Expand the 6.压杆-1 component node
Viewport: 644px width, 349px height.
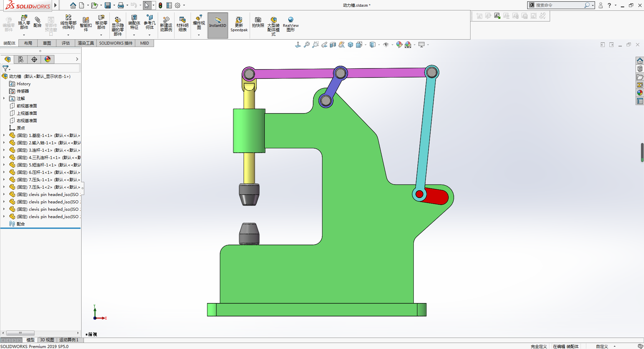[x=4, y=172]
